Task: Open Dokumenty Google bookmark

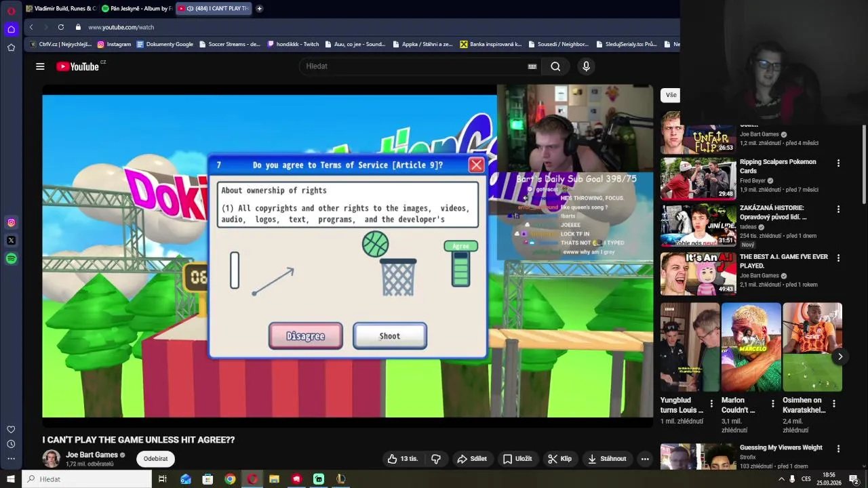Action: [x=165, y=44]
